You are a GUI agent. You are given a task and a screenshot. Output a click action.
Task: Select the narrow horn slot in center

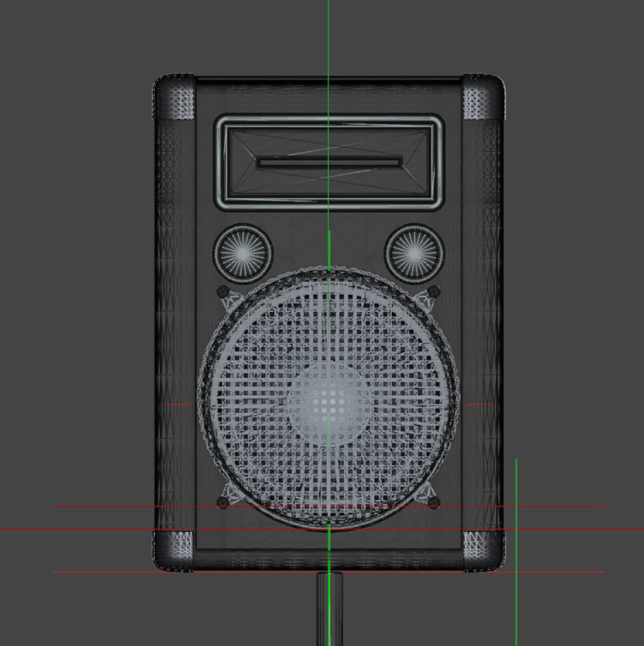329,162
